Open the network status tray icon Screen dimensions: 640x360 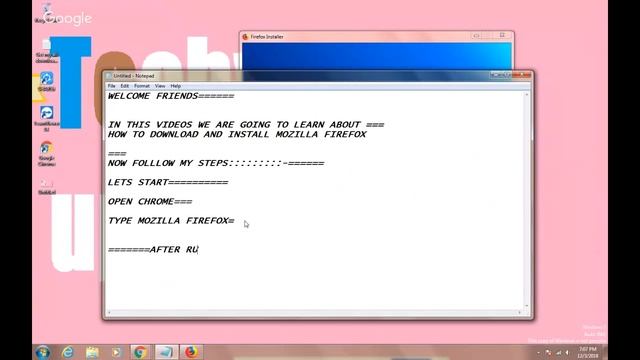[x=558, y=352]
